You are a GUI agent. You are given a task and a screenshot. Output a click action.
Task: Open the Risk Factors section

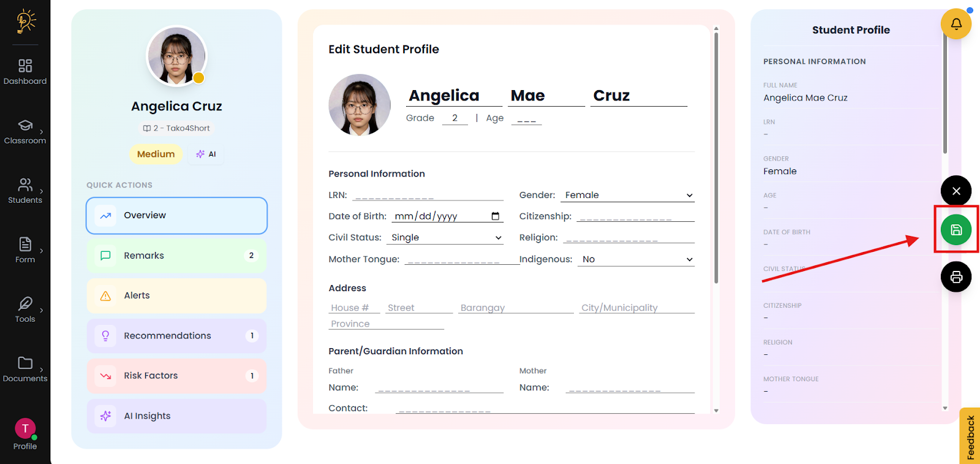[176, 376]
